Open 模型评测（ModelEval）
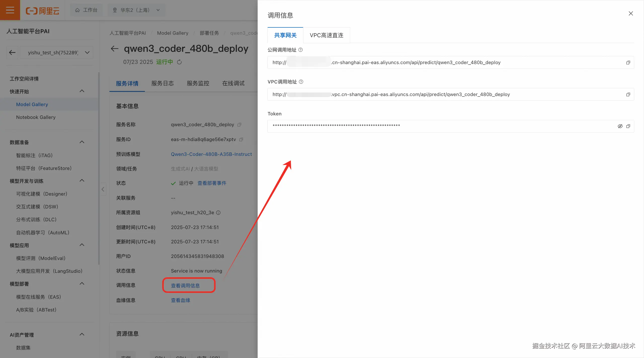This screenshot has width=644, height=358. (41, 258)
